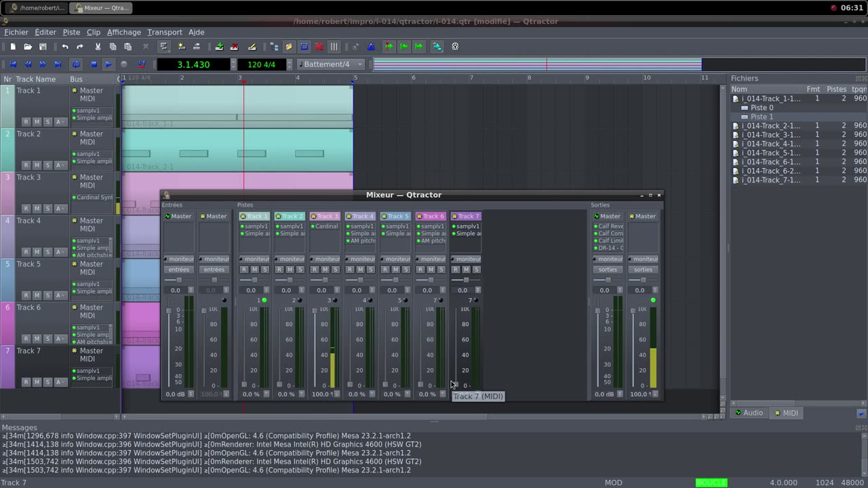
Task: Click the volume fader on Mixer Track 3
Action: 315,347
